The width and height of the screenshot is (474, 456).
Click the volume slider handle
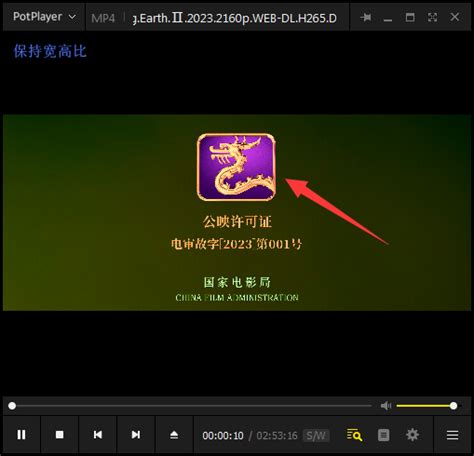(453, 406)
